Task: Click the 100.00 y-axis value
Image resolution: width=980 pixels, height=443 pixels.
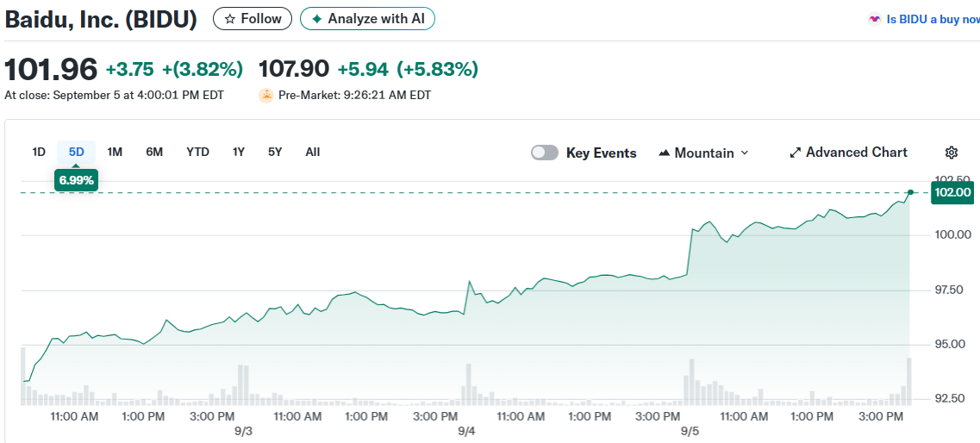Action: [x=953, y=235]
